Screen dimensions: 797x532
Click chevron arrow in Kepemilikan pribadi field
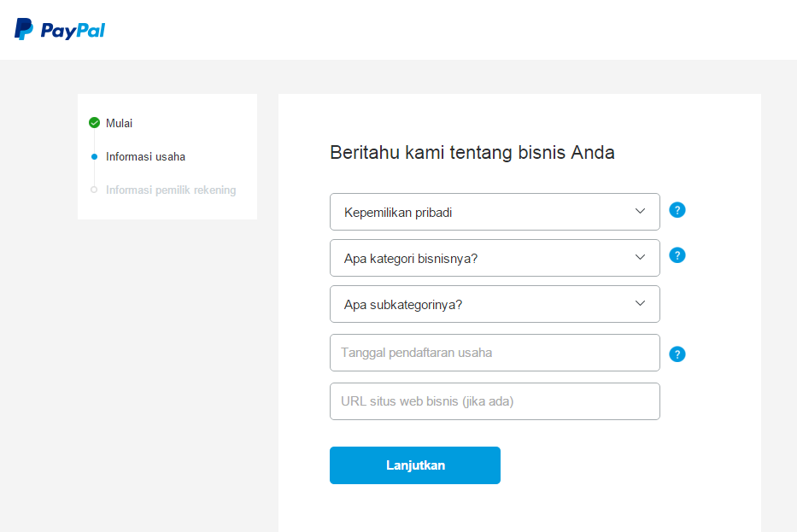click(x=640, y=211)
